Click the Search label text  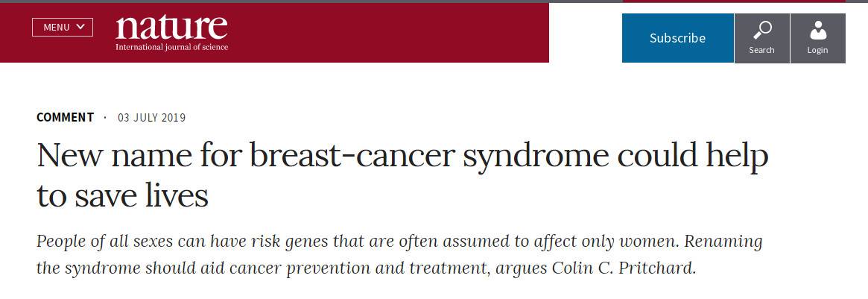pyautogui.click(x=761, y=50)
